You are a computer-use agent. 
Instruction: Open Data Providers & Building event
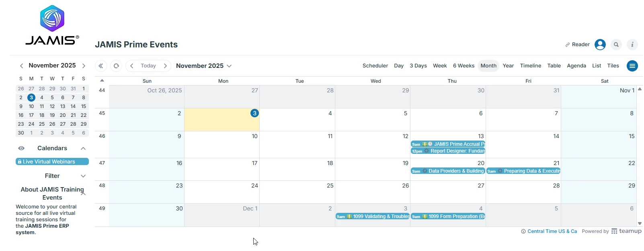tap(448, 171)
